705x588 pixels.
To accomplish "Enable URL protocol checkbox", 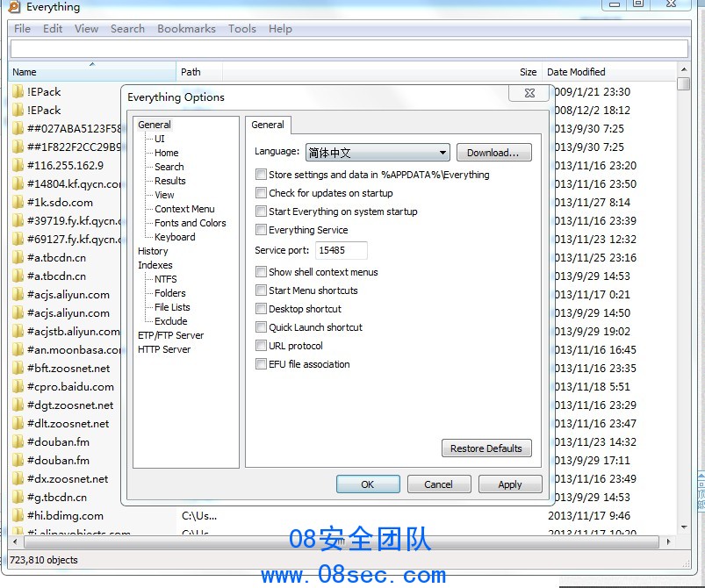I will click(261, 346).
